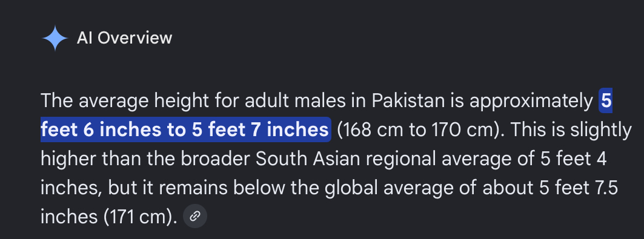Image resolution: width=644 pixels, height=239 pixels.
Task: Click the blue AI Overview sparkle icon
Action: pyautogui.click(x=55, y=38)
